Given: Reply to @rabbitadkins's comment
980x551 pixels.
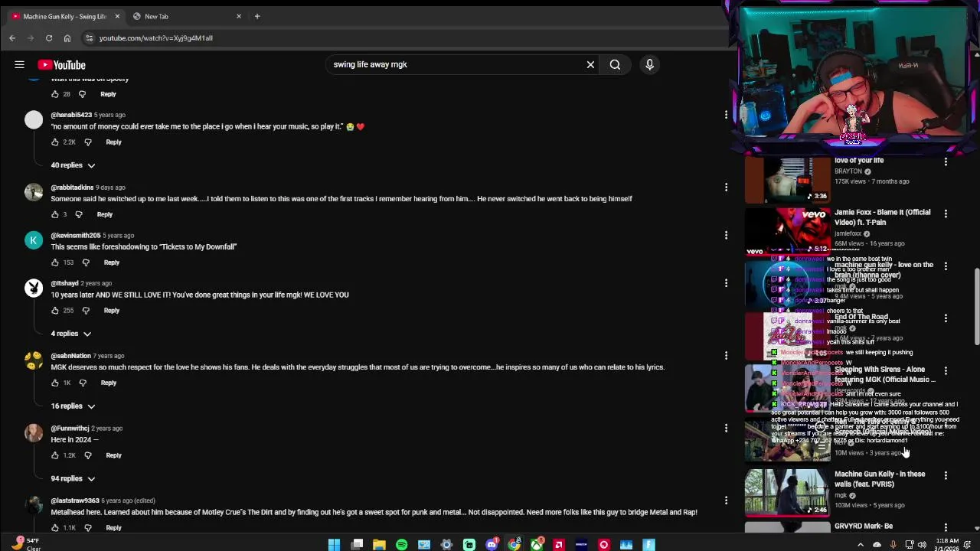Looking at the screenshot, I should coord(104,214).
